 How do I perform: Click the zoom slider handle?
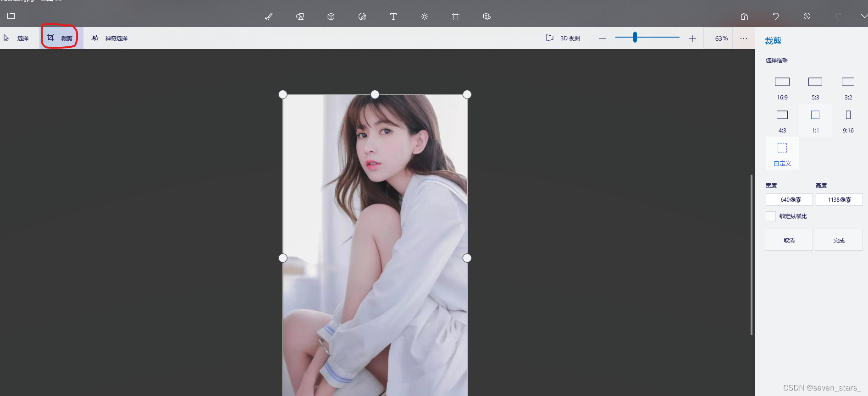(635, 37)
